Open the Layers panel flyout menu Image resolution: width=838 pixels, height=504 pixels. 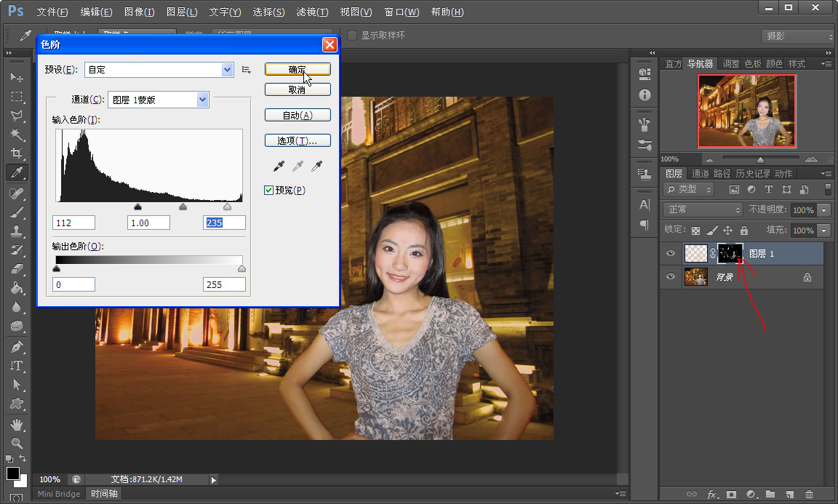point(827,173)
